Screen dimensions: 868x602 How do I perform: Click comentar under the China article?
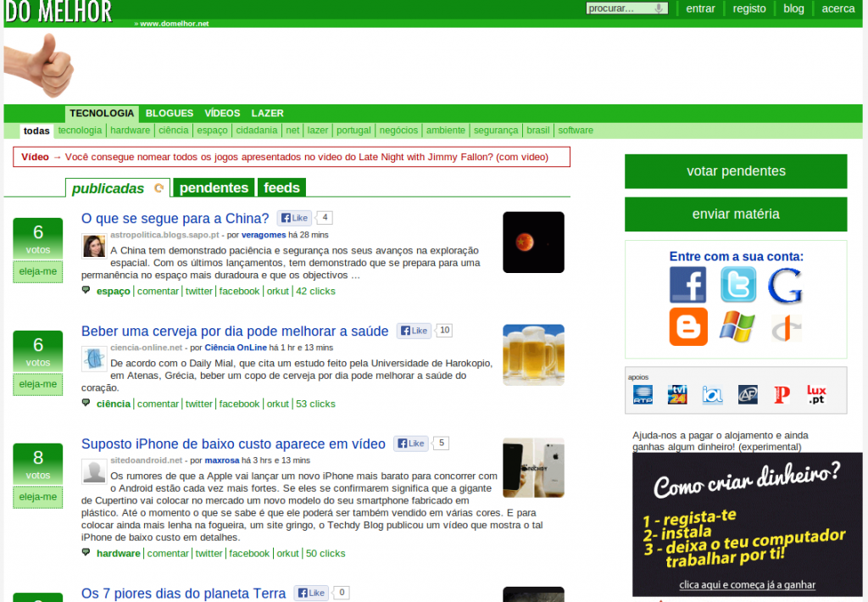pyautogui.click(x=158, y=292)
